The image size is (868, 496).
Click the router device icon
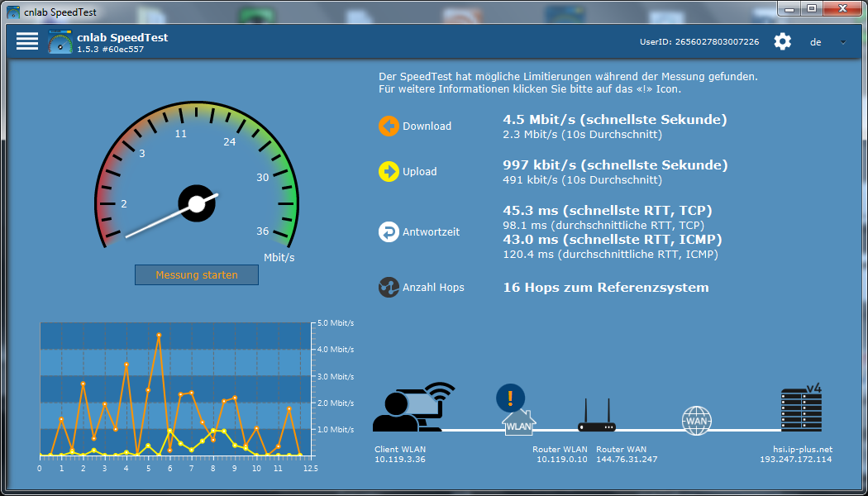point(597,415)
